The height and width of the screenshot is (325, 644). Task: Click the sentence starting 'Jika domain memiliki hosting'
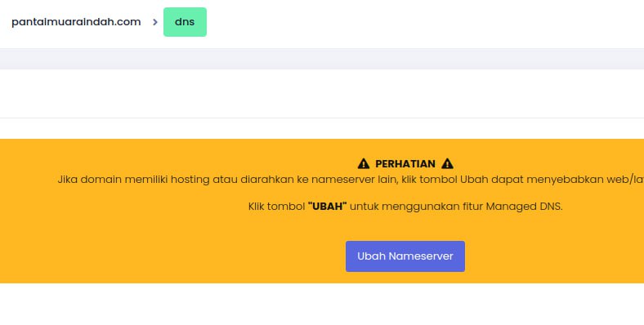coord(351,180)
